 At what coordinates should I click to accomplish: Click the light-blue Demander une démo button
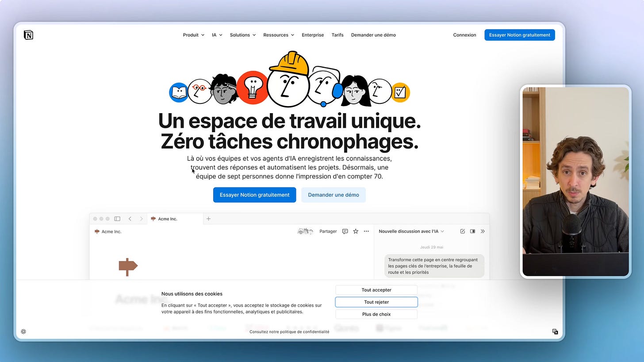pos(333,195)
